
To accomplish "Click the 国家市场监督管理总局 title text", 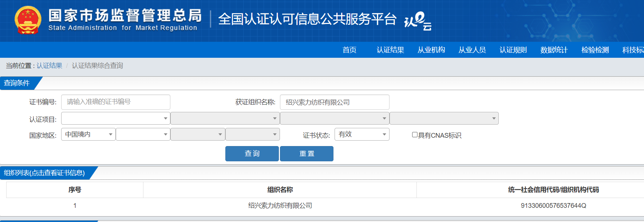I will click(125, 16).
